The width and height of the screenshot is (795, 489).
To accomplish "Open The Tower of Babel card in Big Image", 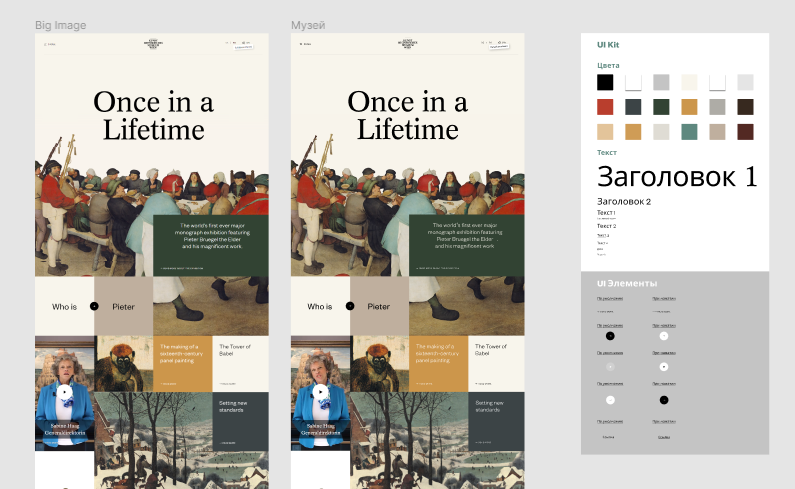I will 240,364.
